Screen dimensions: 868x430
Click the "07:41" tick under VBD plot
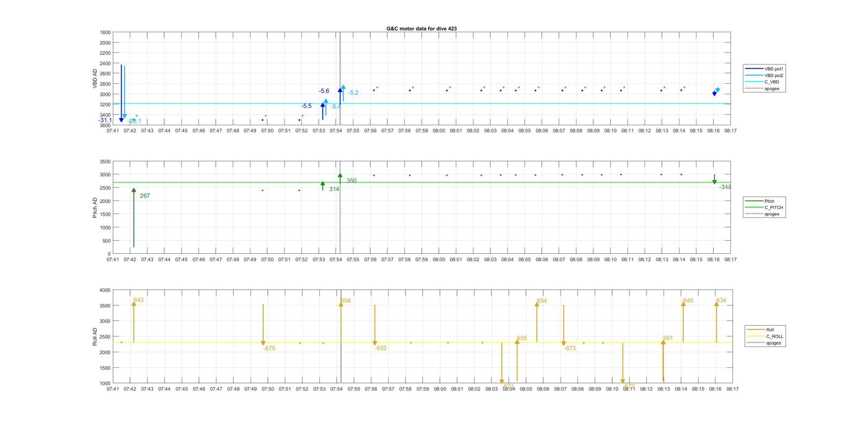point(113,131)
